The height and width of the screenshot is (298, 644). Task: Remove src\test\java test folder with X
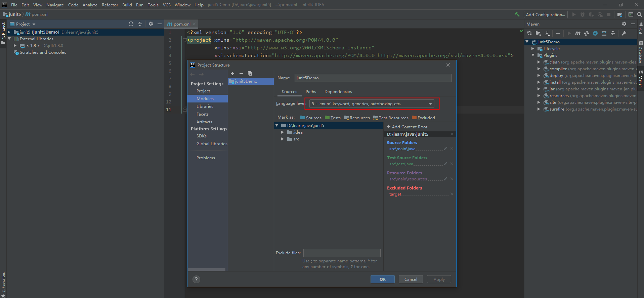[452, 164]
